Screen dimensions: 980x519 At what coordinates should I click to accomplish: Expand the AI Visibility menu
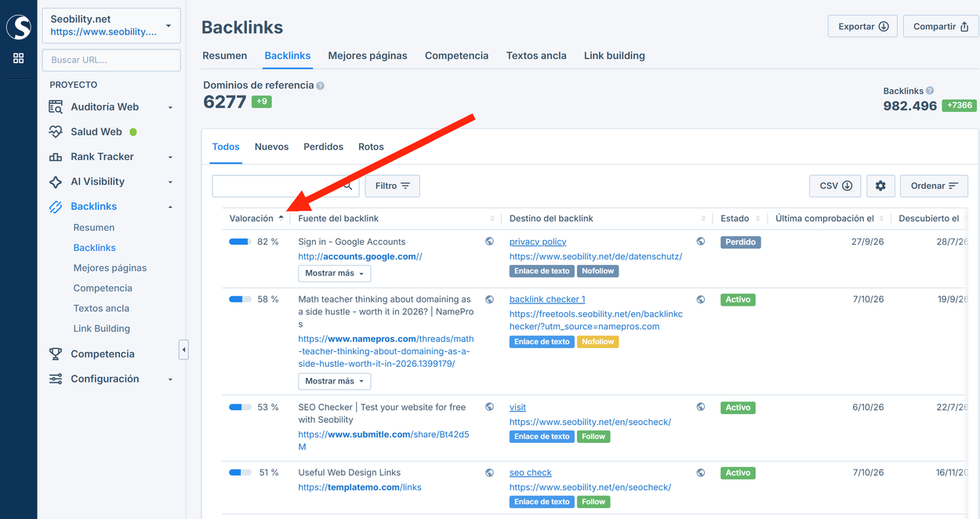[170, 182]
